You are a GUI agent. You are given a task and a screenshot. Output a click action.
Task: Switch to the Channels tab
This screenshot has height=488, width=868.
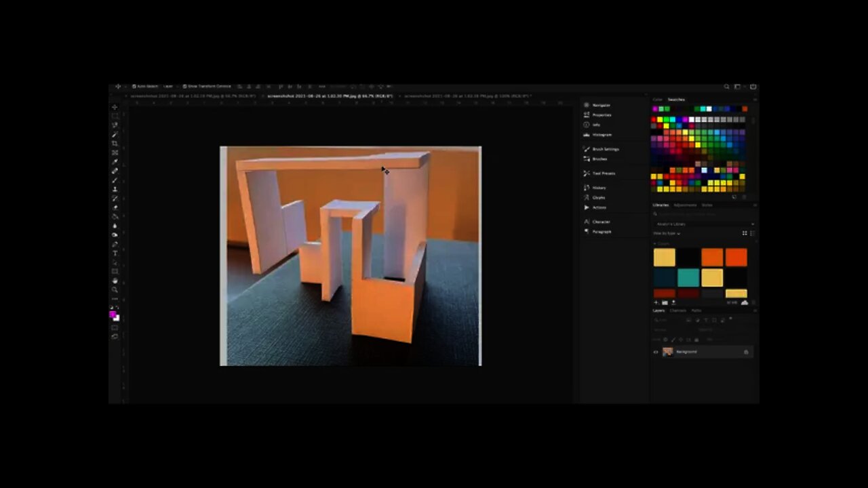coord(677,310)
